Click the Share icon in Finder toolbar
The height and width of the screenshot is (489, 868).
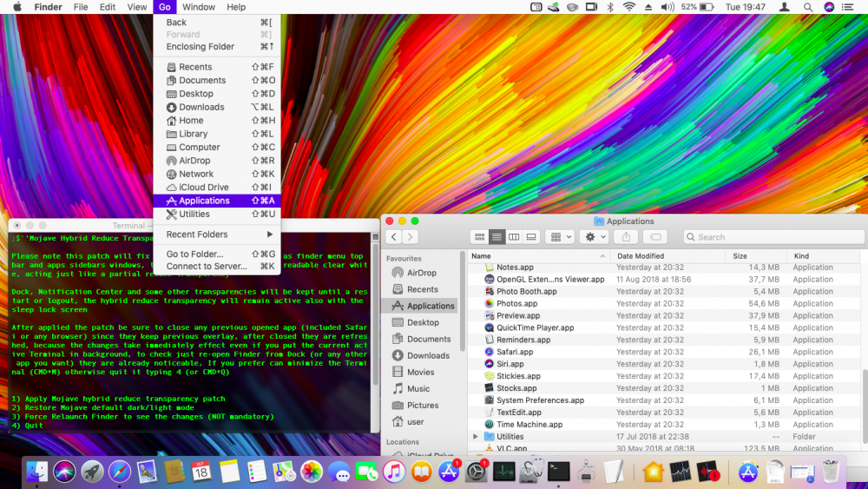(x=626, y=237)
